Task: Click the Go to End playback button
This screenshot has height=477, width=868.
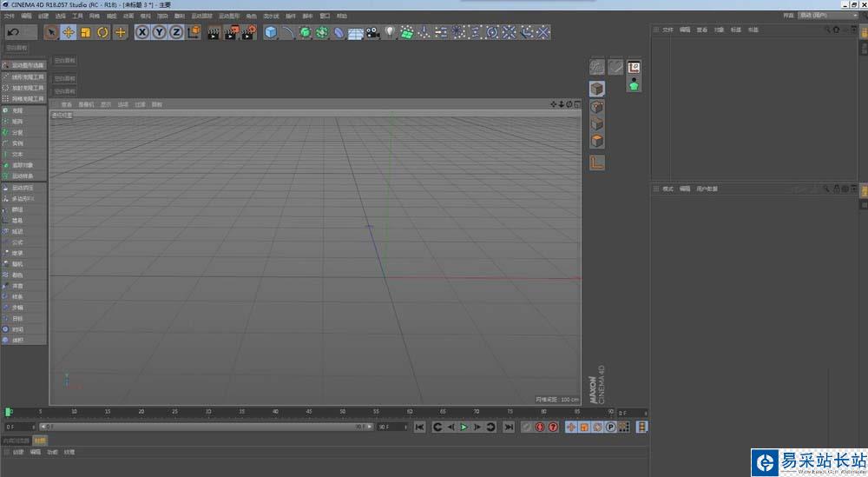Action: (509, 427)
